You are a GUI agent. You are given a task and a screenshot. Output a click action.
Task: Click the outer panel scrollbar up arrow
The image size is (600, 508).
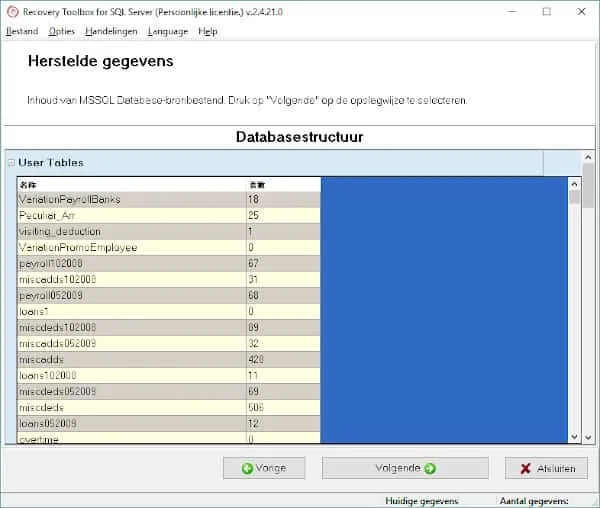(x=588, y=157)
